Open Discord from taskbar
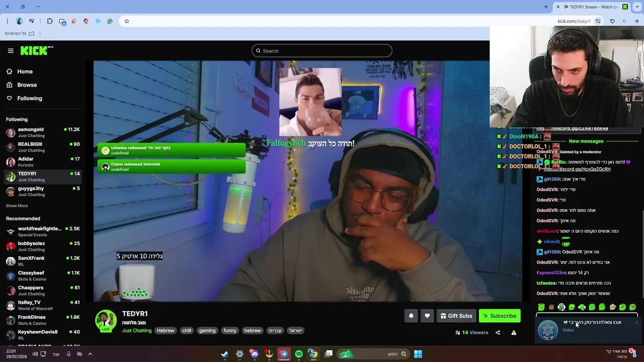Screen dimensions: 644x362 coord(255,354)
